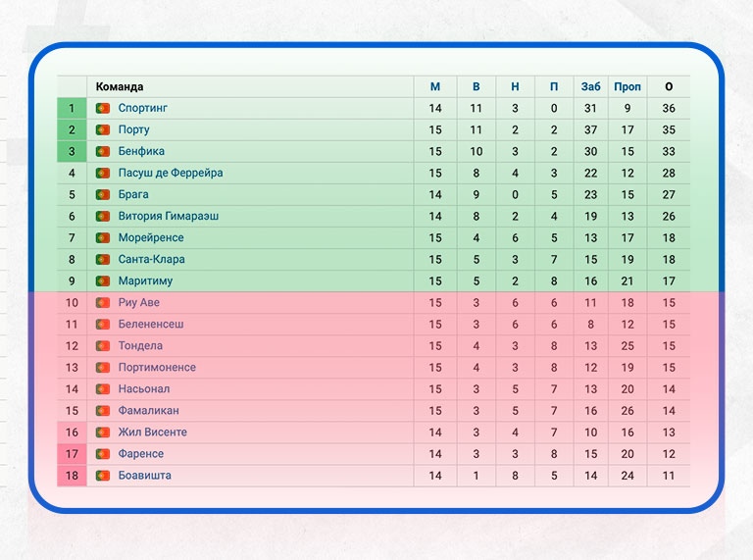This screenshot has height=560, width=753.
Task: Sort by the Команда column header
Action: [120, 87]
